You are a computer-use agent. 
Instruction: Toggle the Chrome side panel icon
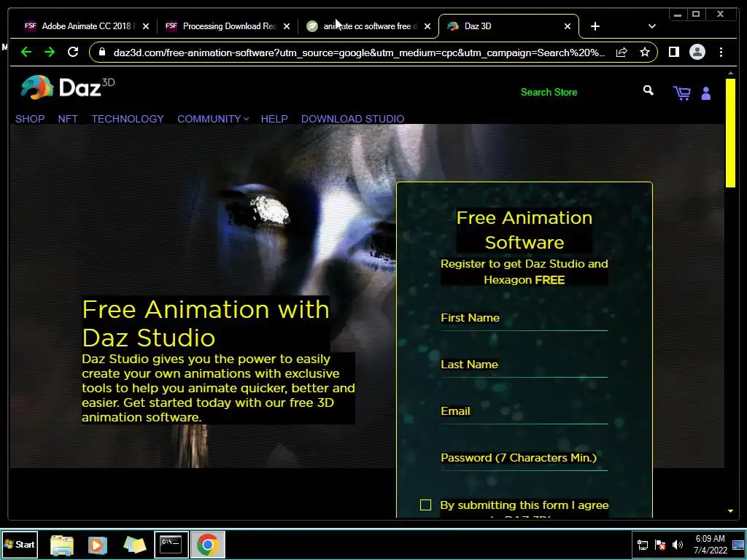[673, 52]
